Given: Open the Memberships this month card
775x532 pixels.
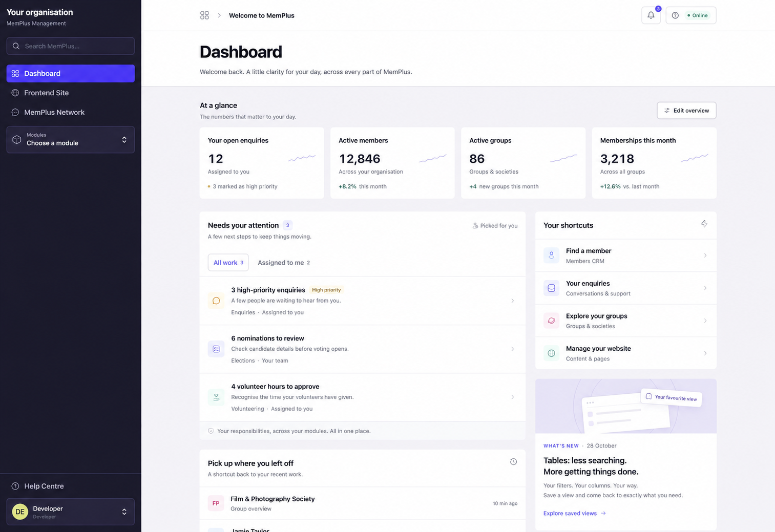Looking at the screenshot, I should pyautogui.click(x=654, y=163).
